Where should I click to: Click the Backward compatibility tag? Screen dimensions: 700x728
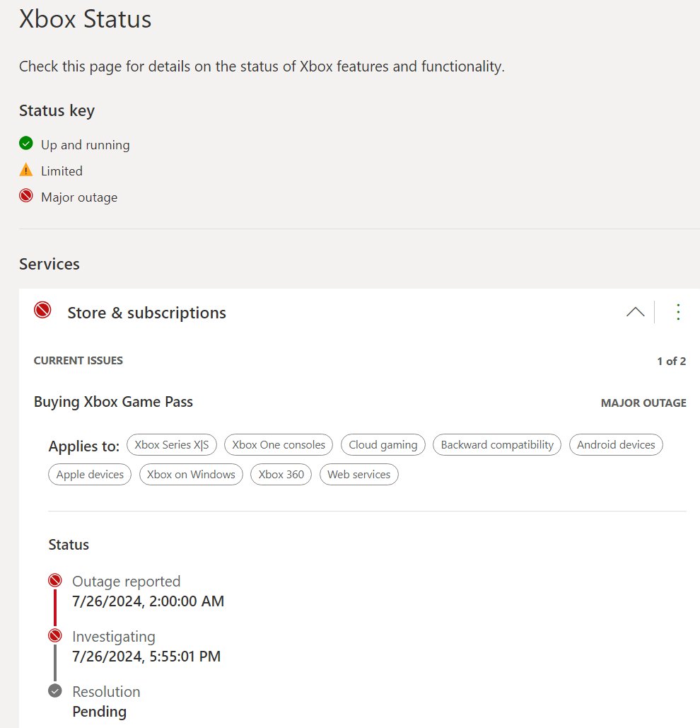497,445
